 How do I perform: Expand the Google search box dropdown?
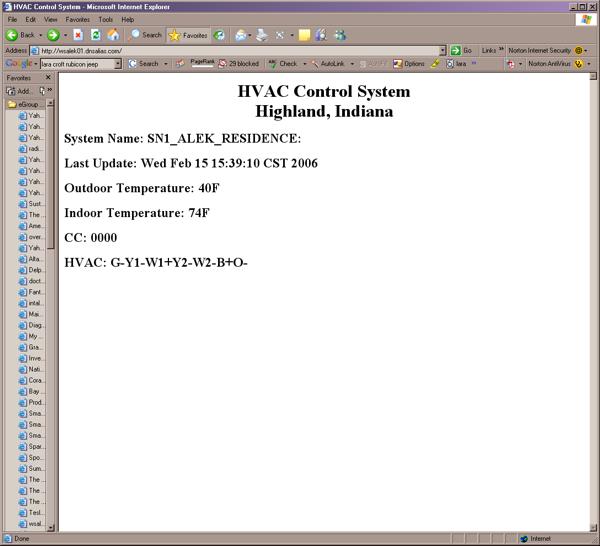[118, 64]
